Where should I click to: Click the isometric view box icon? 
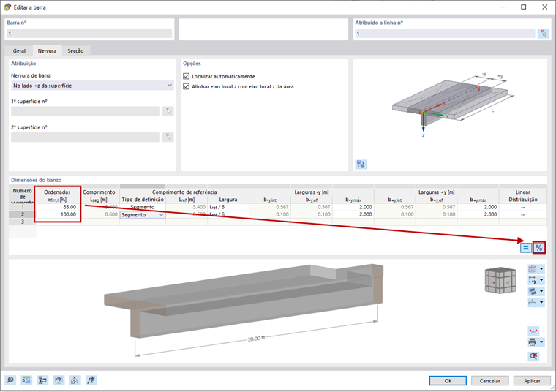pyautogui.click(x=533, y=269)
